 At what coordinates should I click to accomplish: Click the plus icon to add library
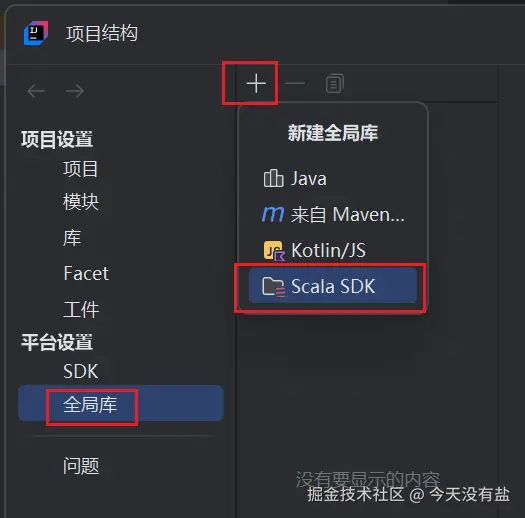tap(256, 83)
